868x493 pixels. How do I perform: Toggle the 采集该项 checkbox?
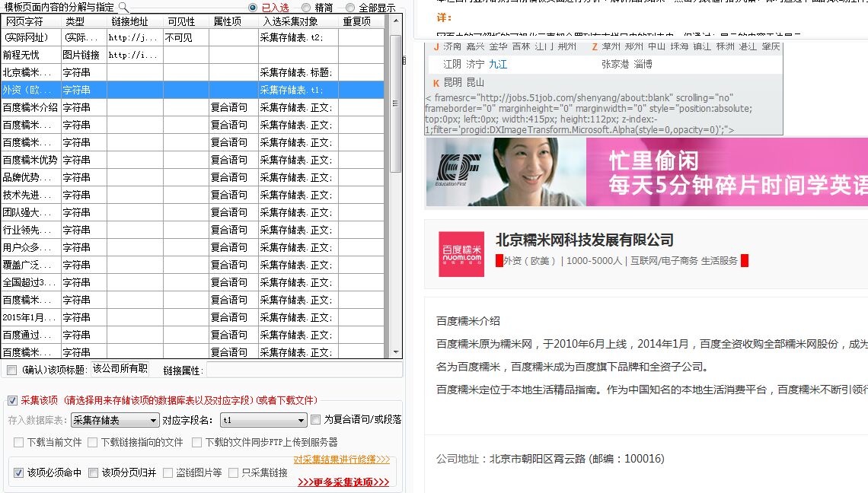(x=13, y=401)
